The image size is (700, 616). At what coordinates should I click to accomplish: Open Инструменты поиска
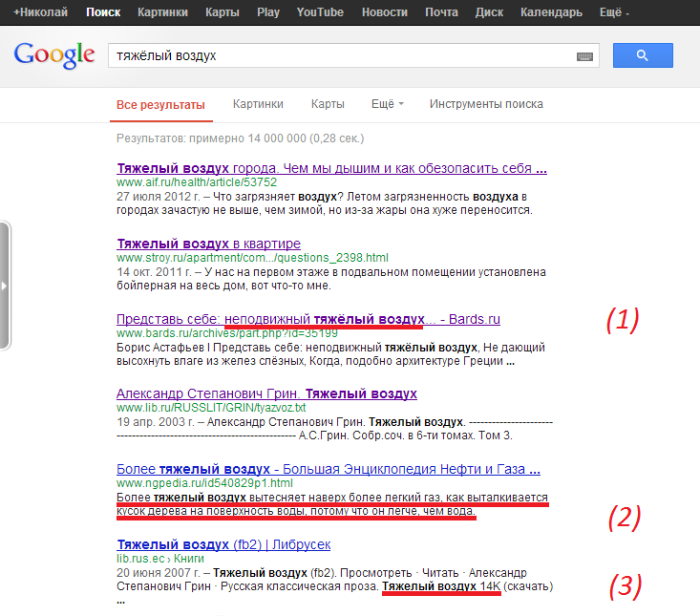tap(486, 104)
